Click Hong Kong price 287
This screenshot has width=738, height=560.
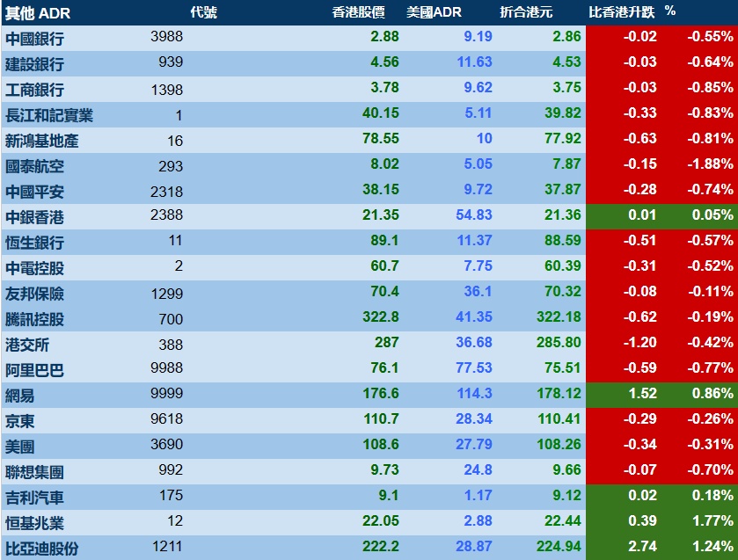pyautogui.click(x=387, y=342)
